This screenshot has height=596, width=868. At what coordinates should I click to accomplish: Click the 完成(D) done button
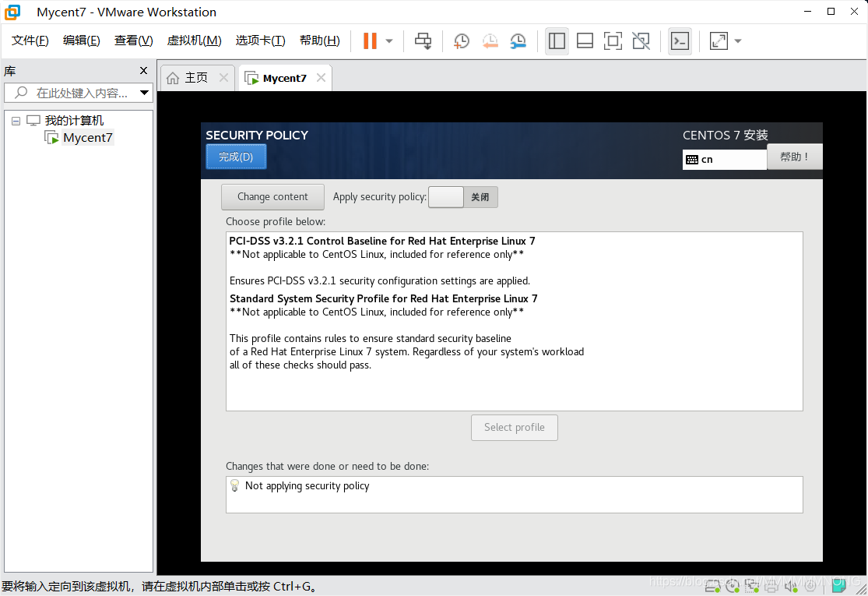pyautogui.click(x=236, y=157)
